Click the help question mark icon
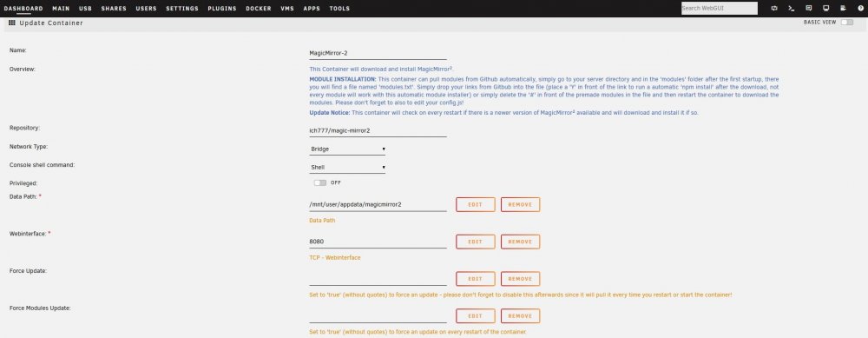The width and height of the screenshot is (868, 338). click(860, 9)
